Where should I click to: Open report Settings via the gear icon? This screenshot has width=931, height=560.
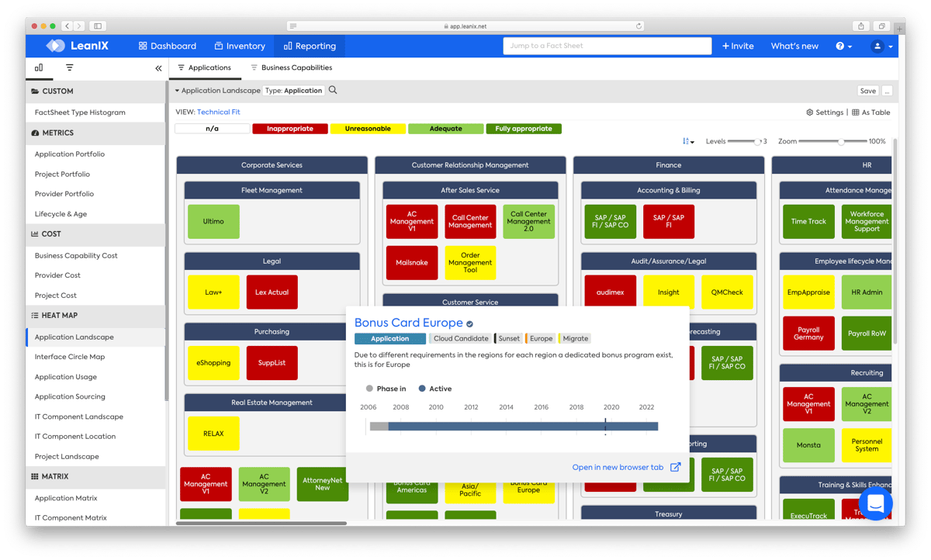824,112
